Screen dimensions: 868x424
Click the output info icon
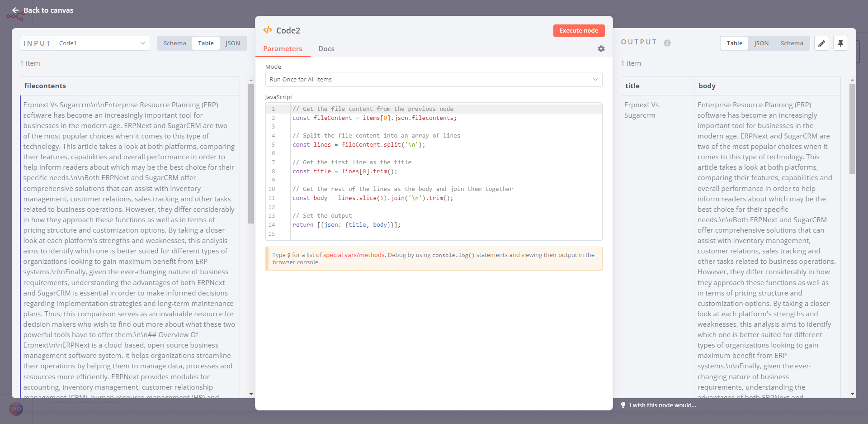pyautogui.click(x=667, y=43)
